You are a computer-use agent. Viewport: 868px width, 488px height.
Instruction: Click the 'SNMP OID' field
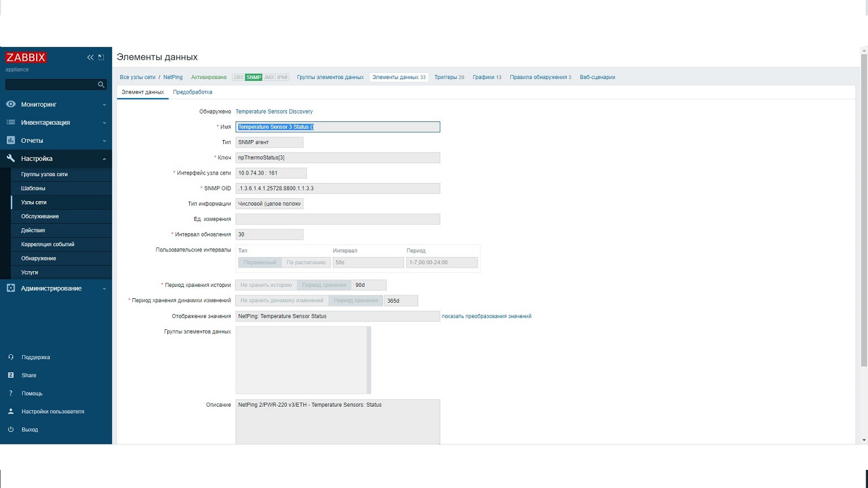[338, 189]
